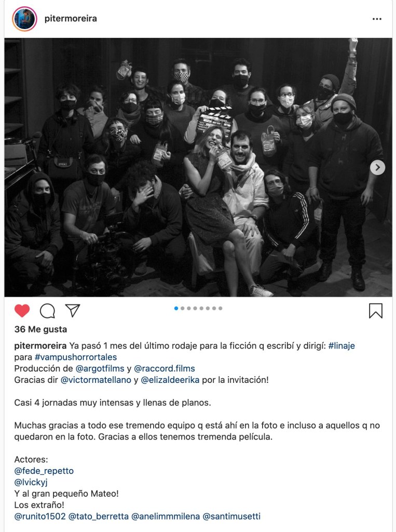Open the @elizaldeerika mention
396x532 pixels.
point(170,380)
